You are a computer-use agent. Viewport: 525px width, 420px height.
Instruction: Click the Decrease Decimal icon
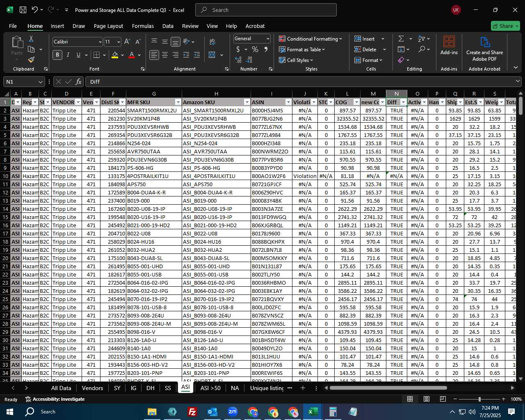coord(250,60)
